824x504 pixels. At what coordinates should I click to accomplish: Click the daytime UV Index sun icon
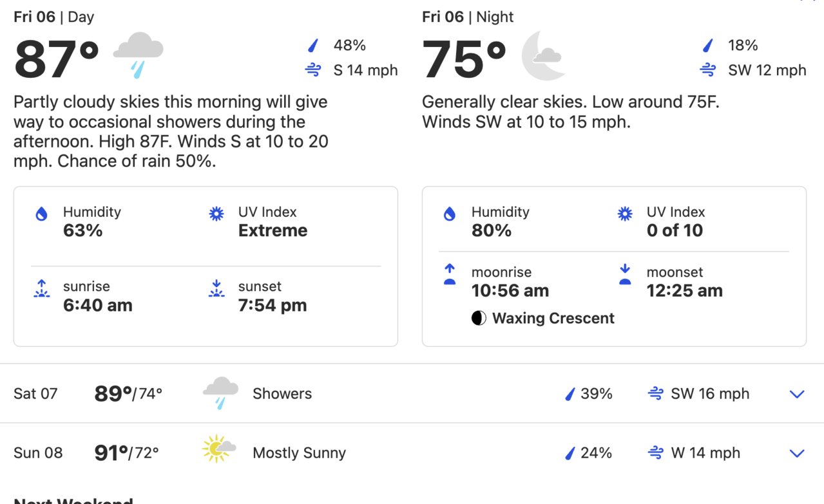click(216, 214)
